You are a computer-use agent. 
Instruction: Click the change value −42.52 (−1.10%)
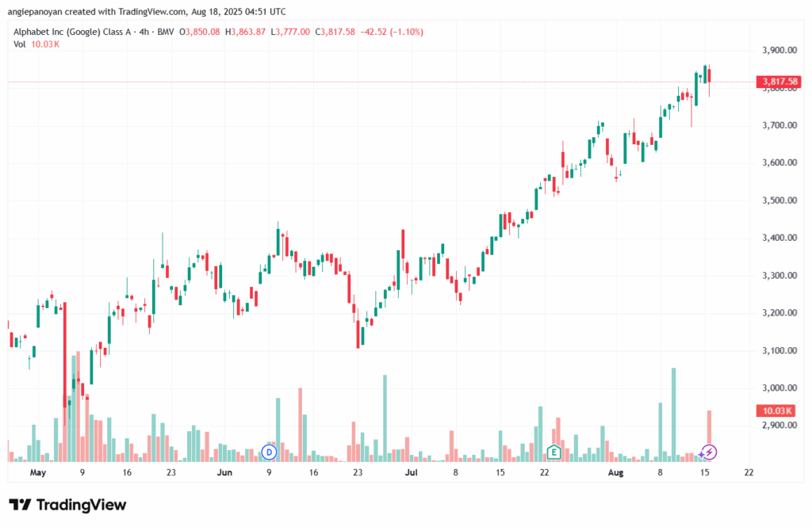pyautogui.click(x=392, y=32)
